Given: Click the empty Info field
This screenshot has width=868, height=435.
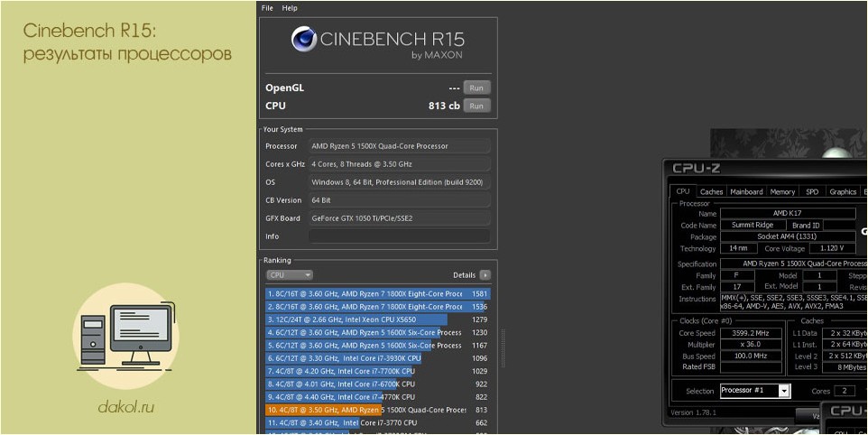Looking at the screenshot, I should tap(399, 236).
